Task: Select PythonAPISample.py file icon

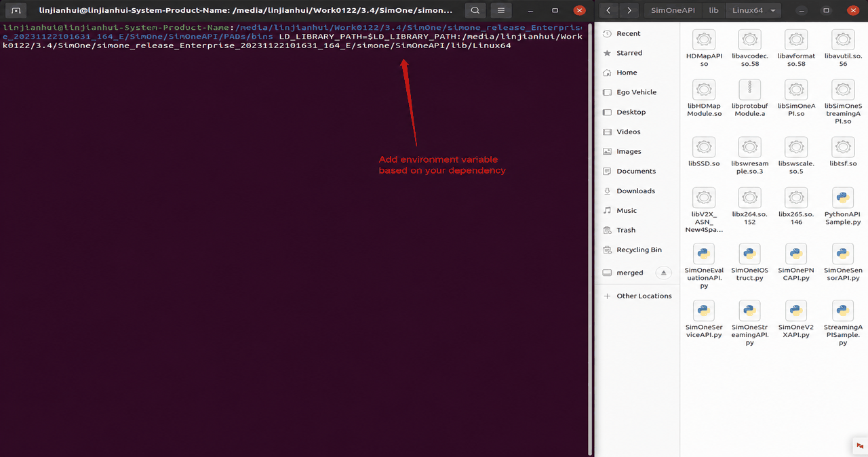Action: 843,198
